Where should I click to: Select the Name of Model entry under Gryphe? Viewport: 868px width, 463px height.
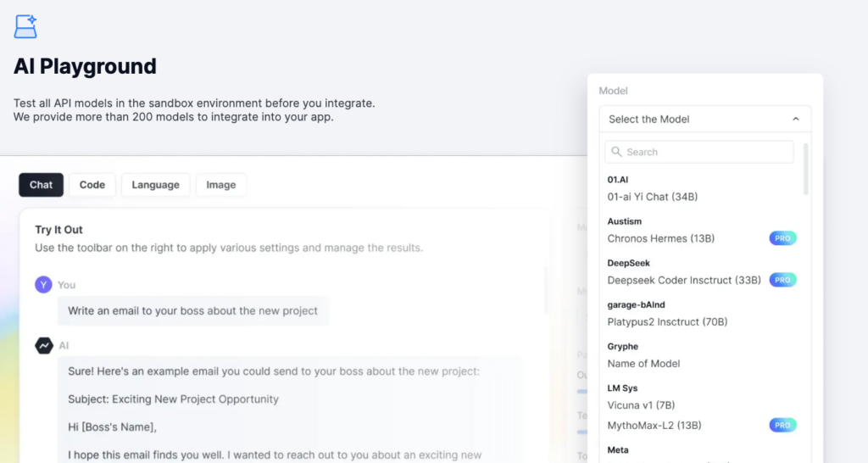coord(643,363)
